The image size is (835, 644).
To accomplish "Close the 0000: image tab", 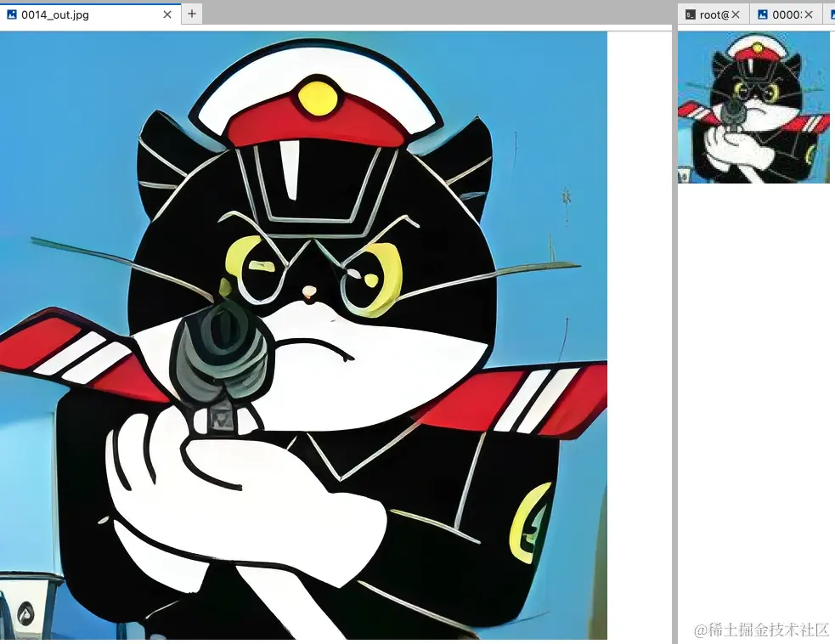I will [x=809, y=14].
